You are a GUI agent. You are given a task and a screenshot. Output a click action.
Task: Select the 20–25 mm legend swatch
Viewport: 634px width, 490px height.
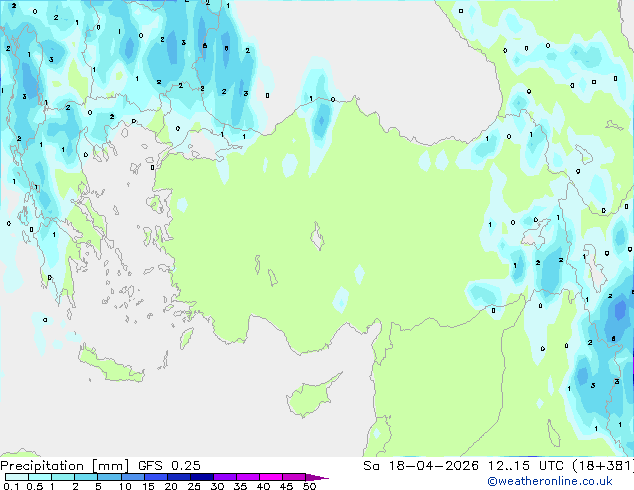(178, 477)
